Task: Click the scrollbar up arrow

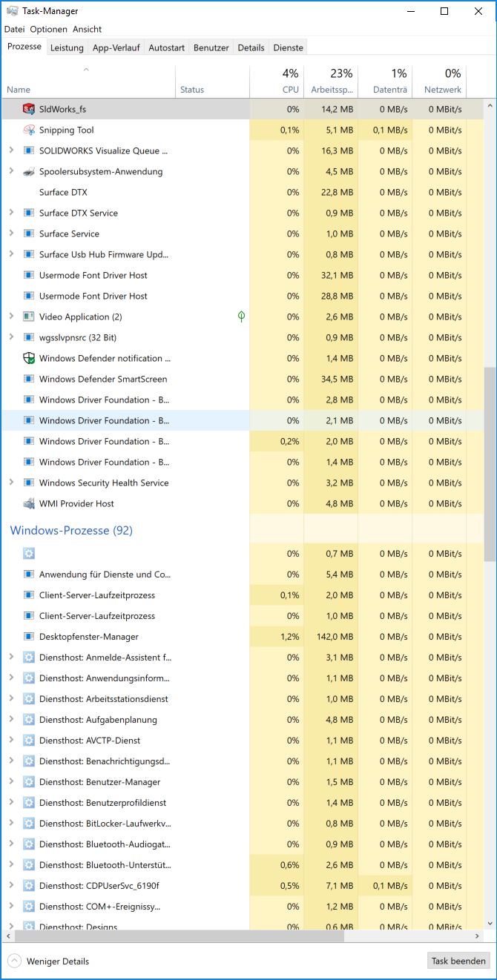Action: coord(490,105)
